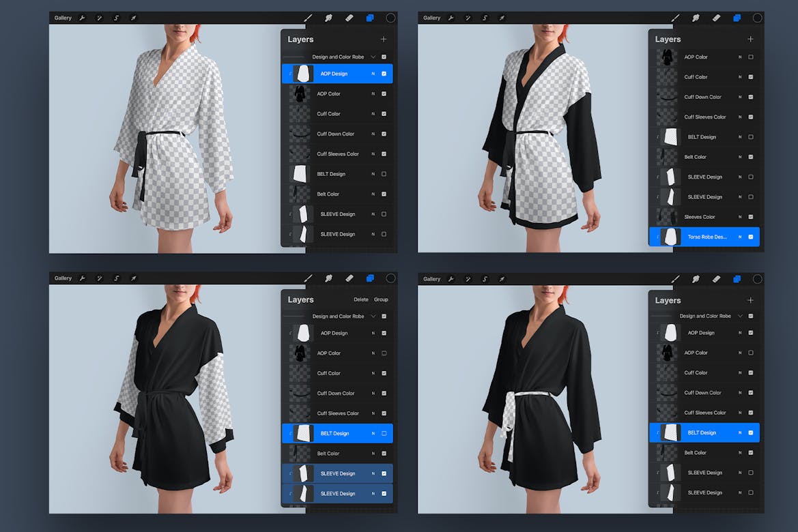The image size is (798, 532).
Task: Go back to the Gallery
Action: point(63,17)
